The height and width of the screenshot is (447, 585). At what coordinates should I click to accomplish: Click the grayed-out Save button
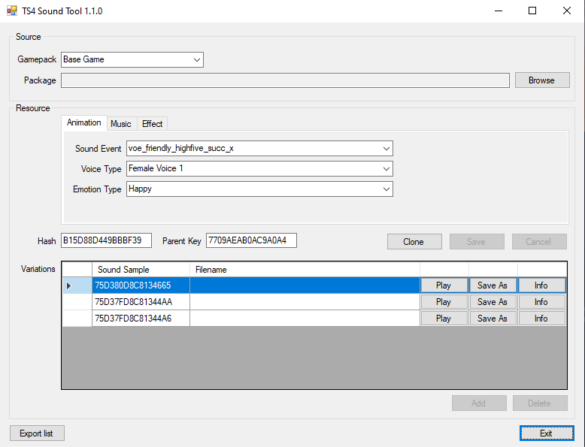pyautogui.click(x=477, y=242)
